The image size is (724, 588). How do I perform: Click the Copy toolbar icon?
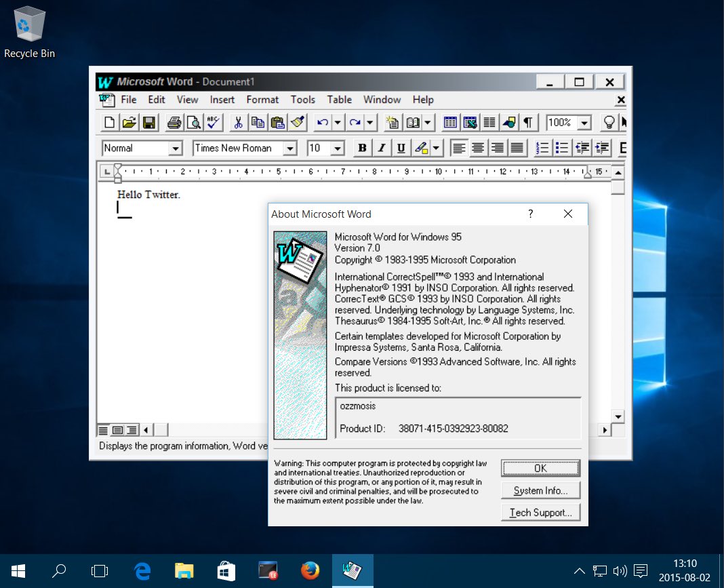pos(258,122)
